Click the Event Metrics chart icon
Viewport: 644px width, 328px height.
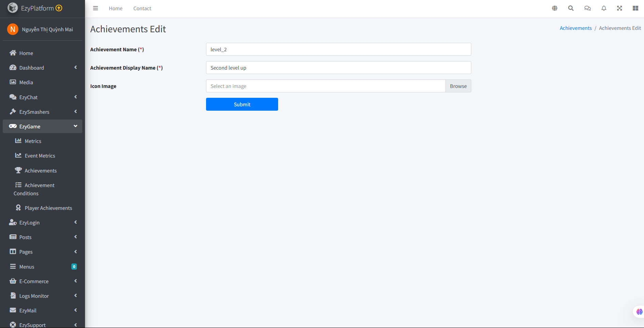[18, 155]
